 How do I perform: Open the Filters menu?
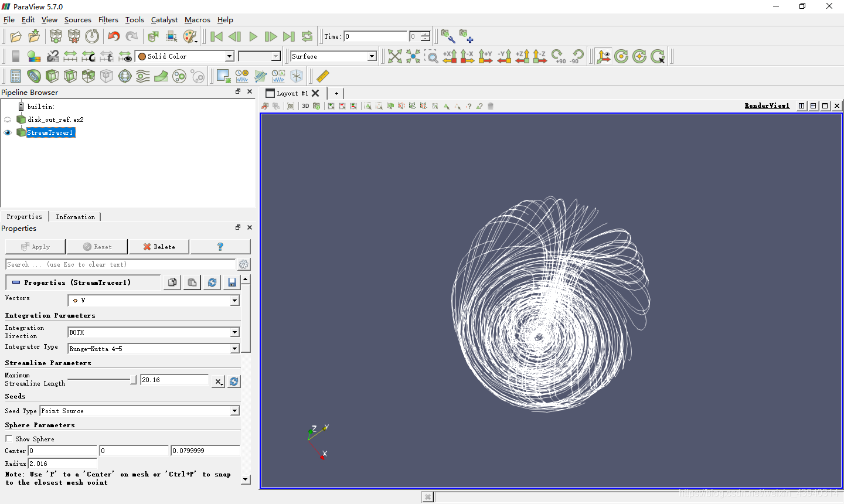click(x=108, y=20)
